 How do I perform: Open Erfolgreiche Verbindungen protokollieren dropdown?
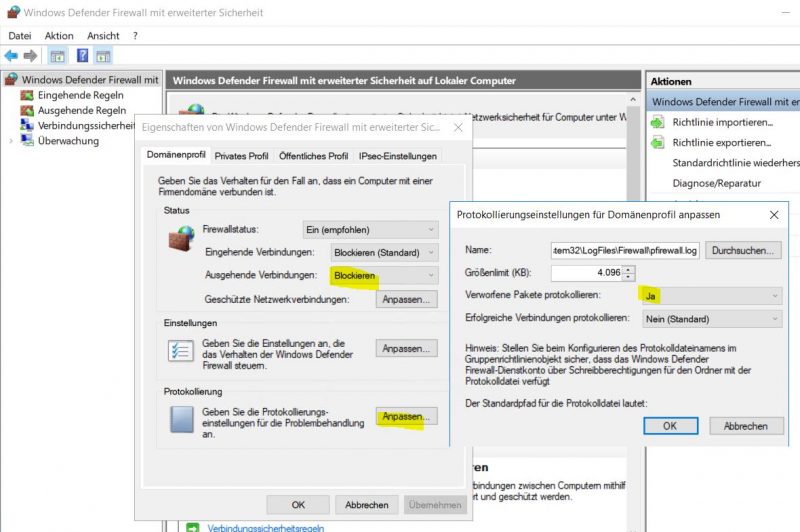[x=711, y=319]
